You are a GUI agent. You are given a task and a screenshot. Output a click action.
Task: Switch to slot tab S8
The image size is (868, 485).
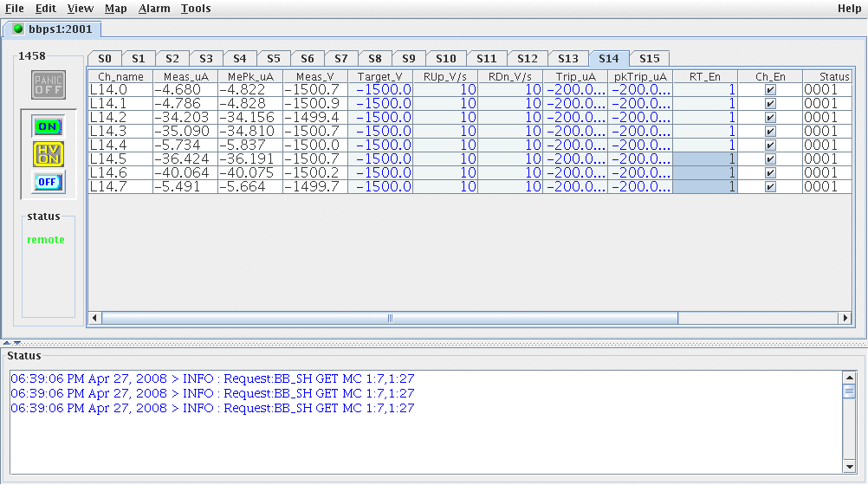click(375, 58)
